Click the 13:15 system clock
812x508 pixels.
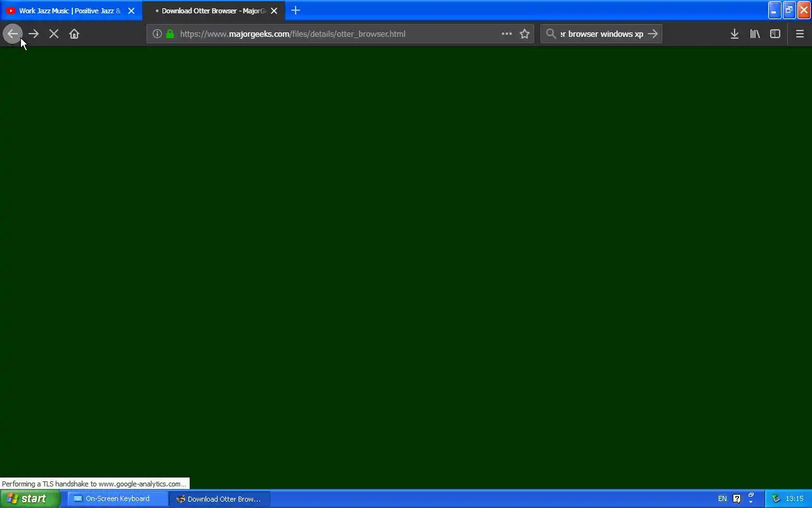point(794,498)
